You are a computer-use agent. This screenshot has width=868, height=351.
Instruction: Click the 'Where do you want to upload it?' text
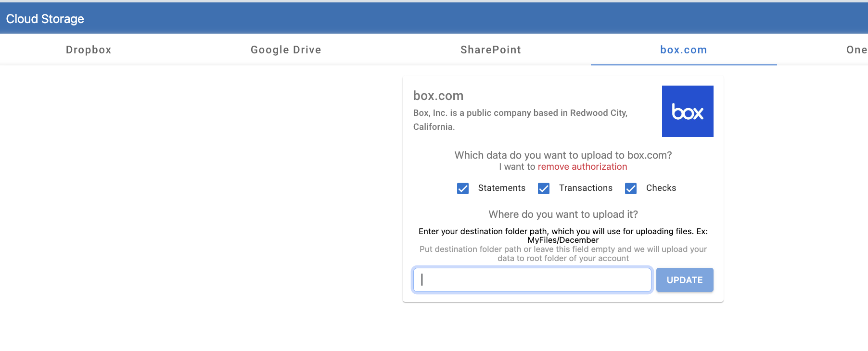tap(563, 214)
